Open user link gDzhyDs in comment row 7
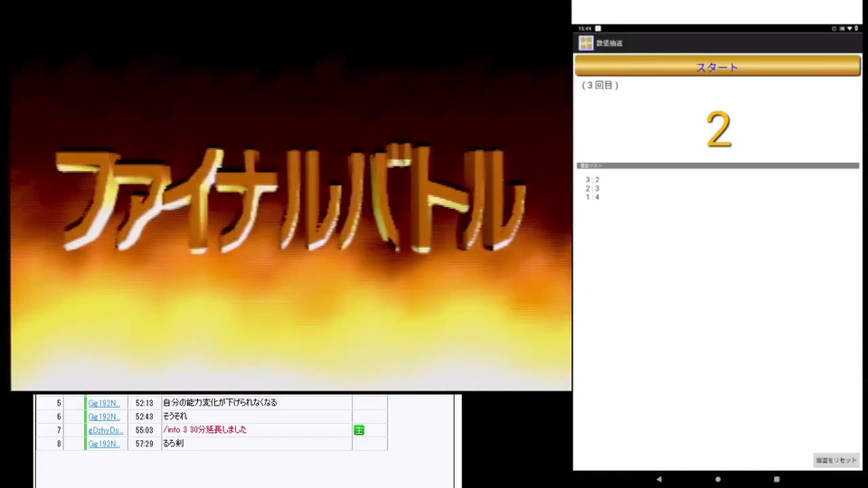The width and height of the screenshot is (868, 488). click(105, 430)
